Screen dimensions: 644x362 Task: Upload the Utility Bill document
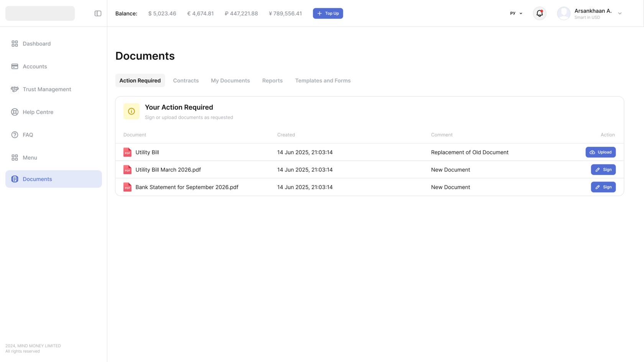click(600, 152)
